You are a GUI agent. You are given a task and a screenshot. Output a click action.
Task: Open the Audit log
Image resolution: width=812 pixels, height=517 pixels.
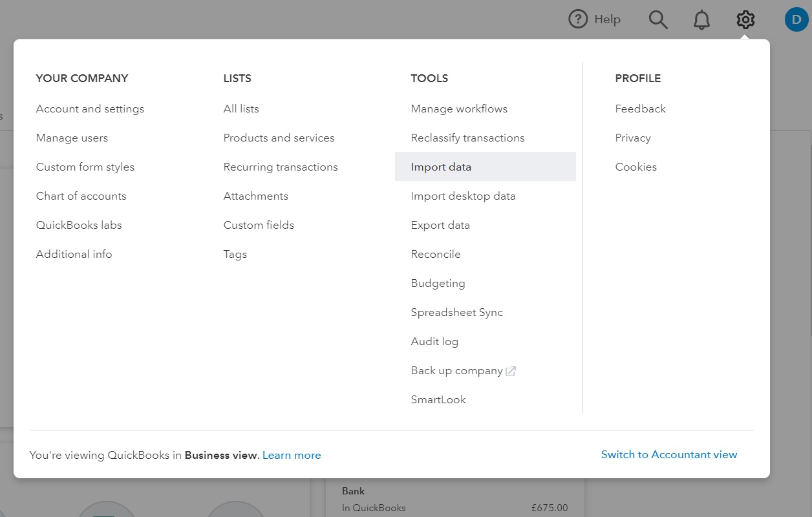click(x=434, y=341)
